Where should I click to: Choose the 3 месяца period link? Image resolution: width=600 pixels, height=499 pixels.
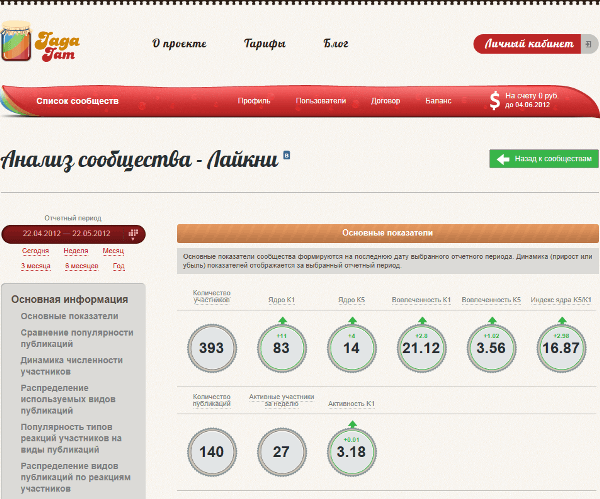(36, 267)
